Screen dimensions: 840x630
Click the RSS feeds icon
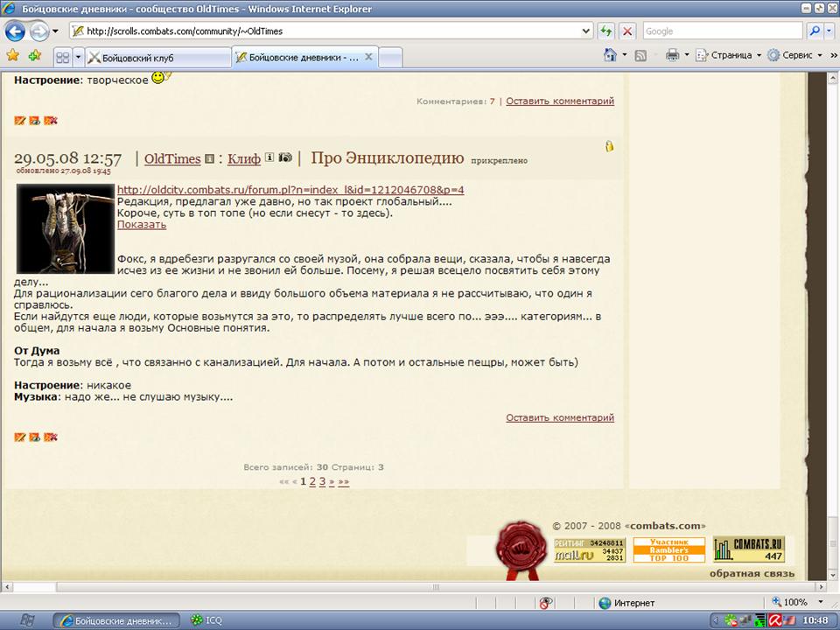(x=640, y=55)
